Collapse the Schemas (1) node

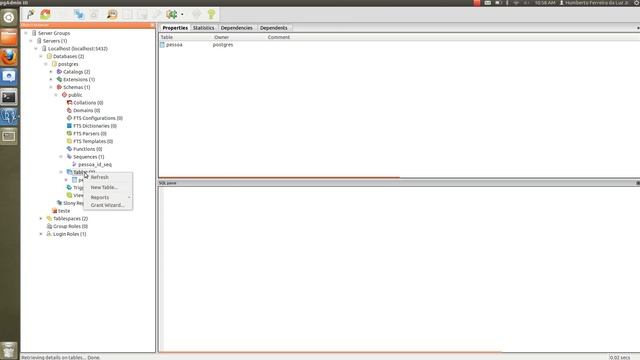pos(51,87)
